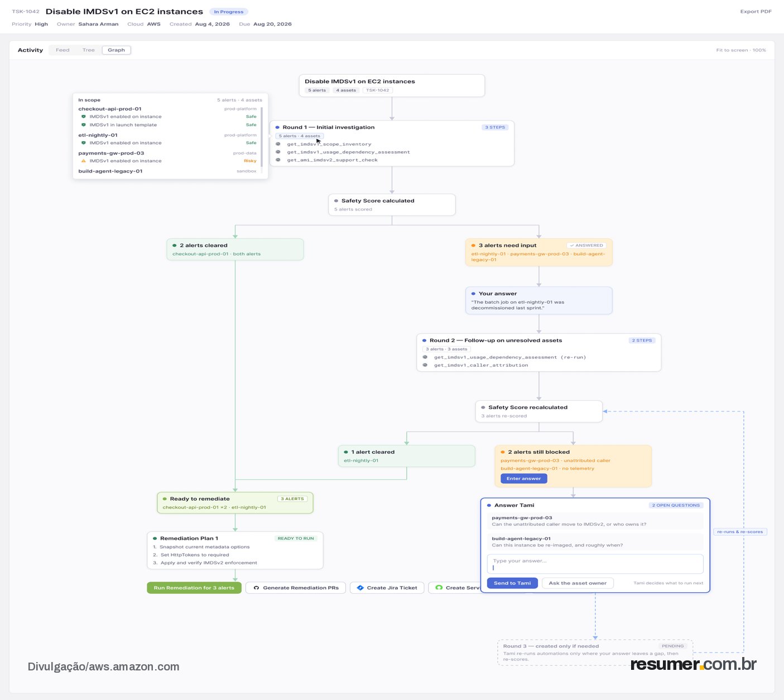Click Run Remediation for 3 alerts button
The height and width of the screenshot is (700, 784).
coord(194,588)
